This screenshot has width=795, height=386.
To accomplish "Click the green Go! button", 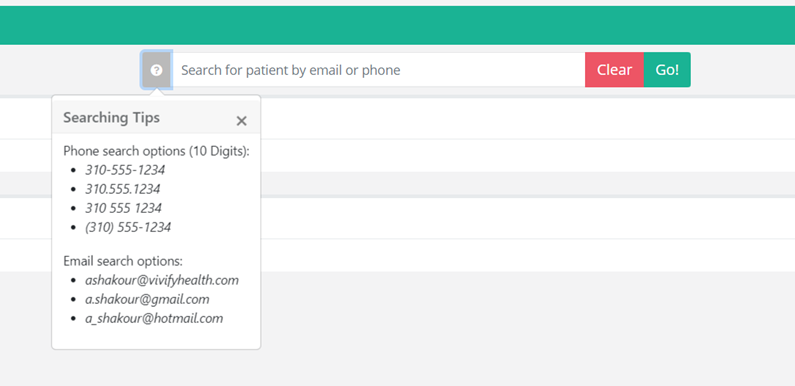I will click(x=667, y=70).
